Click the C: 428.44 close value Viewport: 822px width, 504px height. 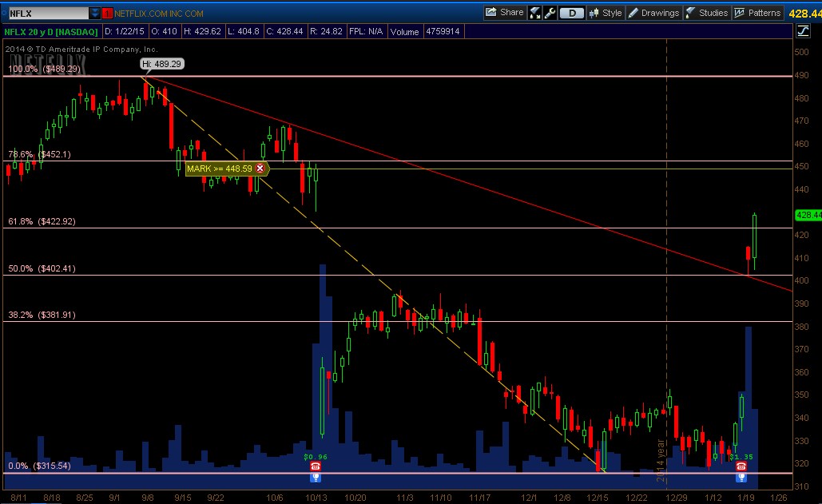284,31
